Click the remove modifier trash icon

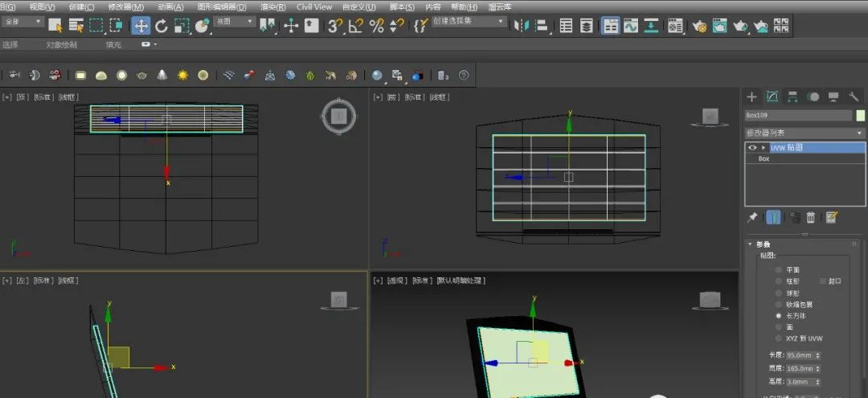(x=810, y=218)
